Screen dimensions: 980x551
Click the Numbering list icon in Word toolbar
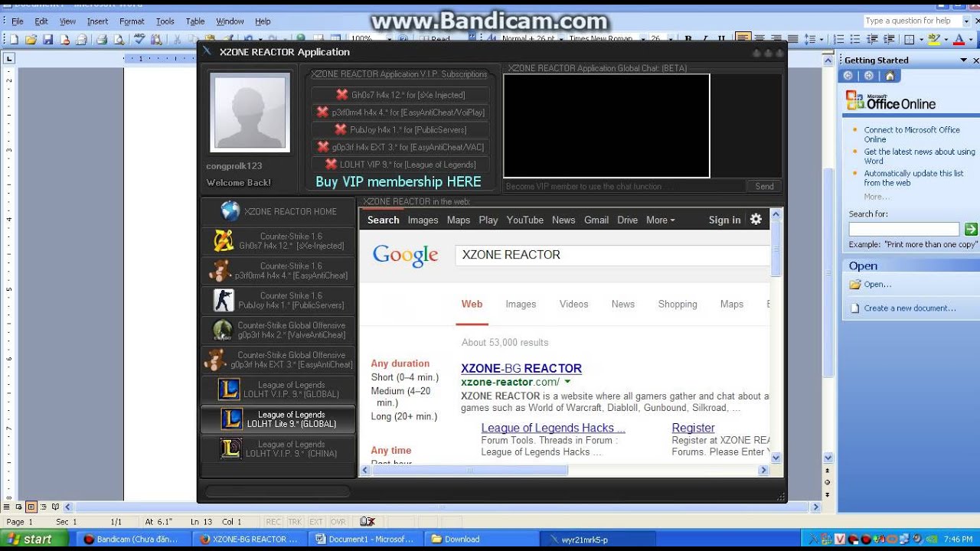tap(838, 39)
